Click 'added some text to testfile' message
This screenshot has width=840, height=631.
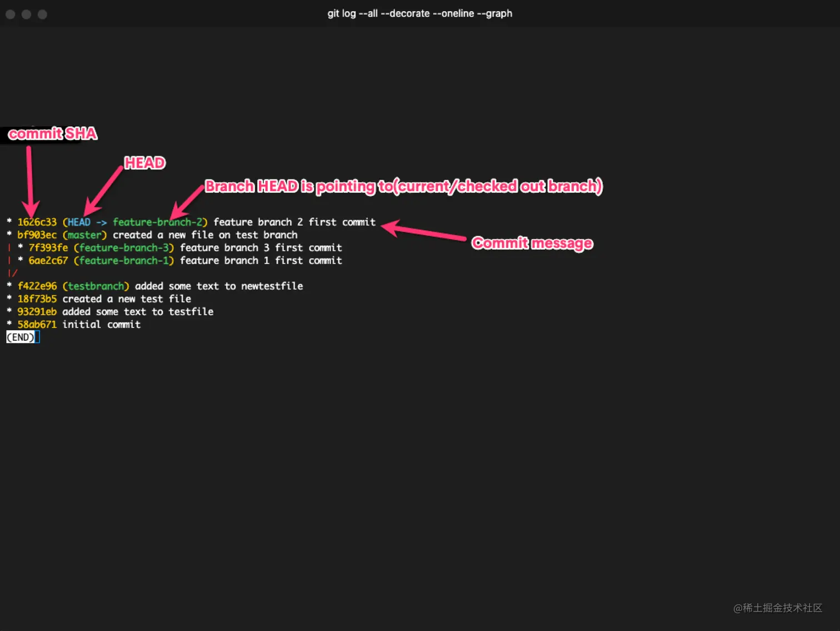click(x=138, y=312)
